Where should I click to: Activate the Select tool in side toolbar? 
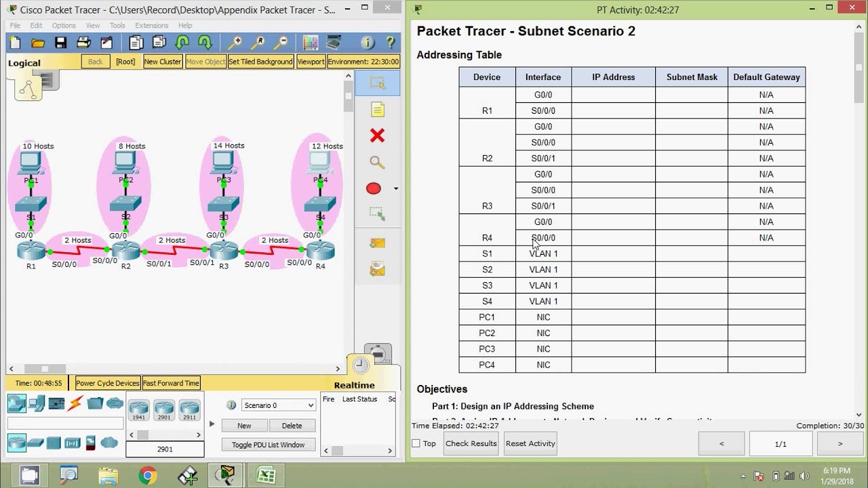tap(377, 83)
